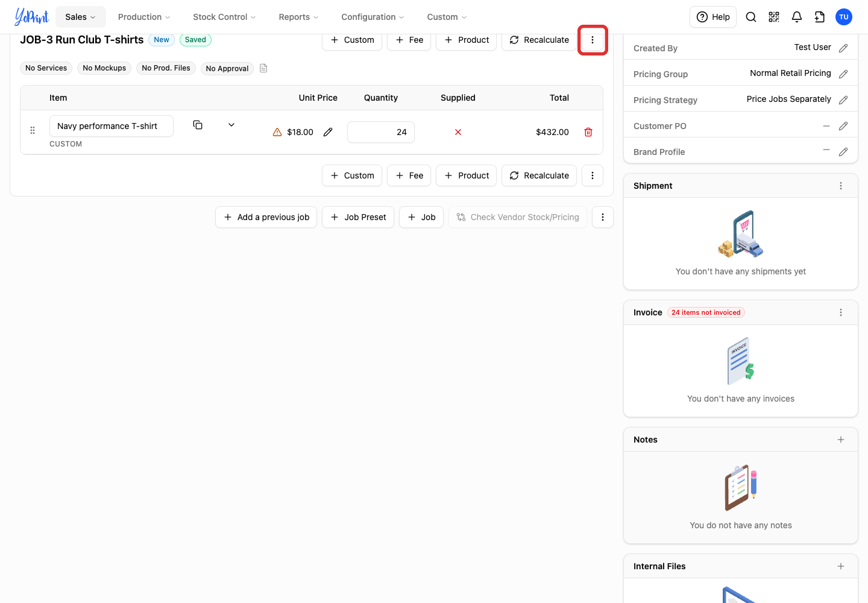The image size is (868, 603).
Task: Open the Stock Control menu
Action: tap(224, 17)
